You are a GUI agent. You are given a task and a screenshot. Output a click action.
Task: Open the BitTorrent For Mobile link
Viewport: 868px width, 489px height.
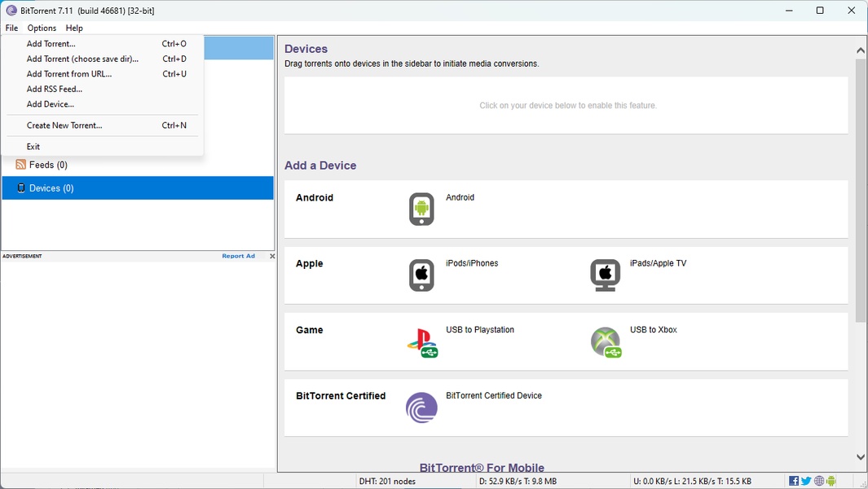[482, 467]
